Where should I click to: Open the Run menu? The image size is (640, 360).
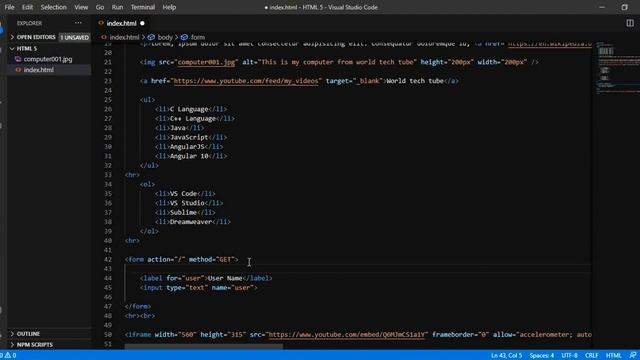click(117, 7)
